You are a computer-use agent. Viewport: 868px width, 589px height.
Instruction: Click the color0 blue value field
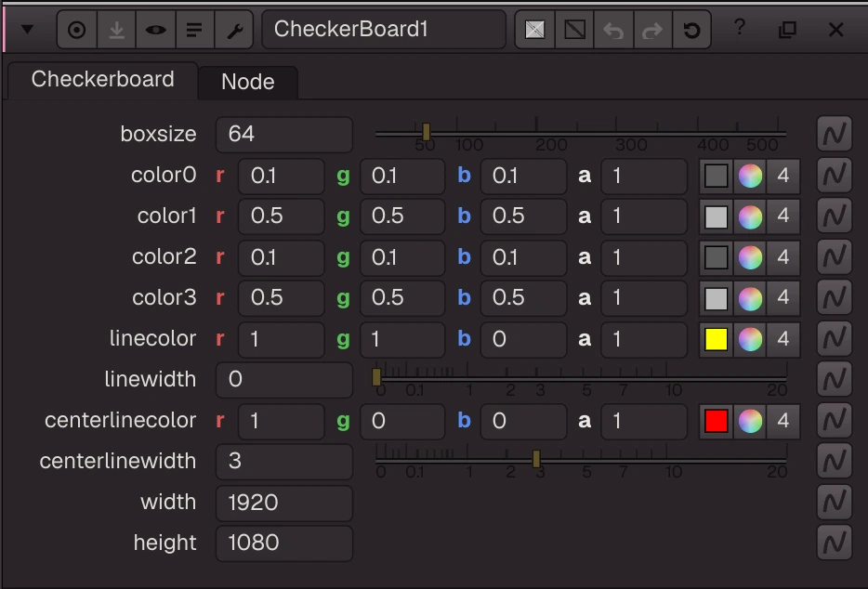pos(523,176)
